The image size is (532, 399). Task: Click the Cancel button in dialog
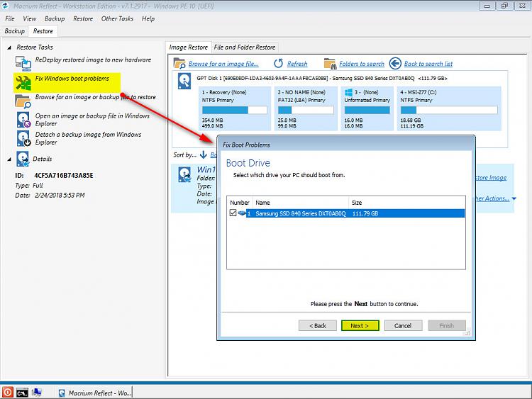coord(403,326)
